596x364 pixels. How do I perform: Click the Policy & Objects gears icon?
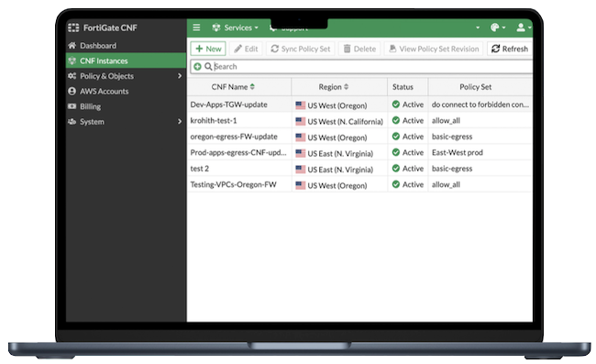click(72, 76)
